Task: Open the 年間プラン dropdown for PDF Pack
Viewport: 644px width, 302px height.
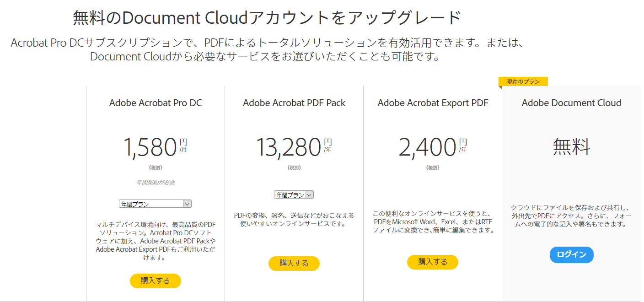Action: point(294,194)
